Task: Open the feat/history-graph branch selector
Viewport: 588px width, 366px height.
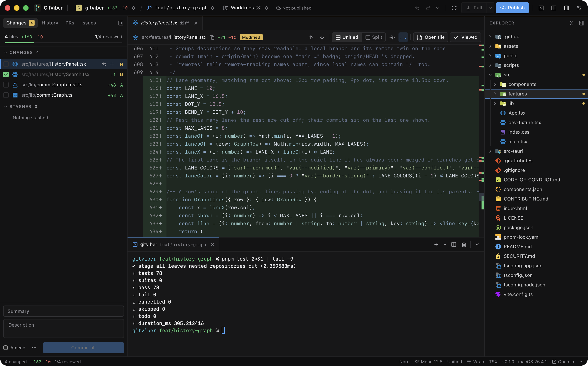Action: (181, 8)
